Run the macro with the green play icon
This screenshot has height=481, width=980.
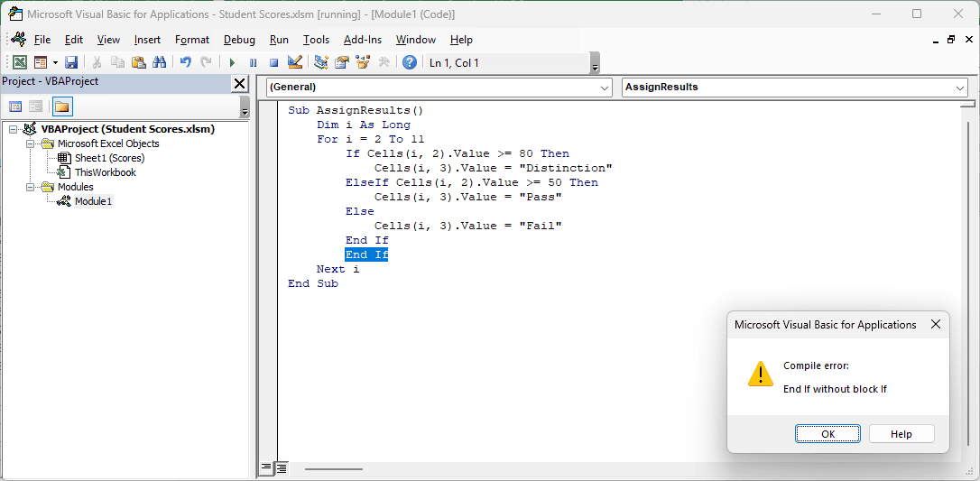click(232, 62)
